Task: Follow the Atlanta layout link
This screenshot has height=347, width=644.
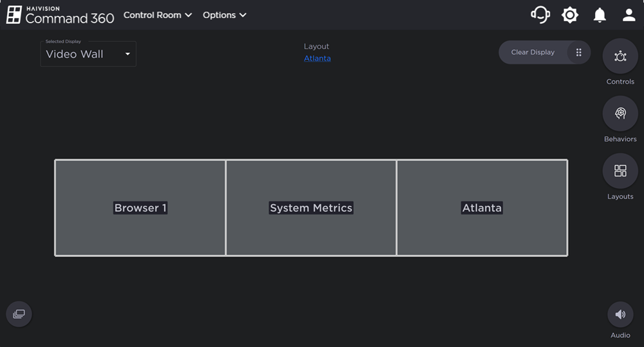Action: [x=317, y=59]
